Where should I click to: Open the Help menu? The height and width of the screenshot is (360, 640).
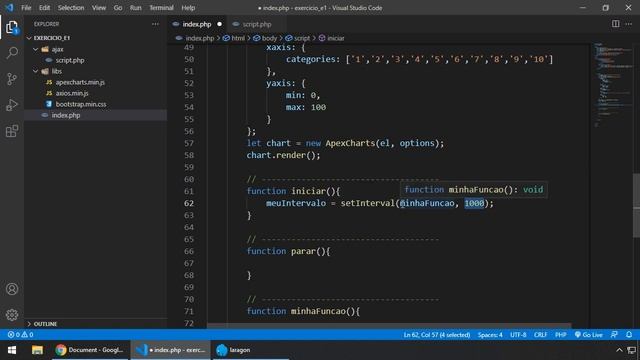coord(188,8)
